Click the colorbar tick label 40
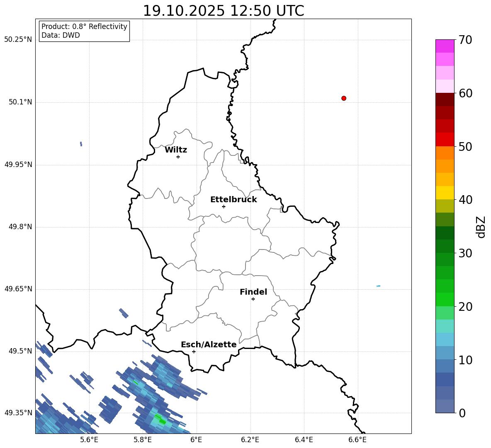The height and width of the screenshot is (448, 491). [465, 200]
